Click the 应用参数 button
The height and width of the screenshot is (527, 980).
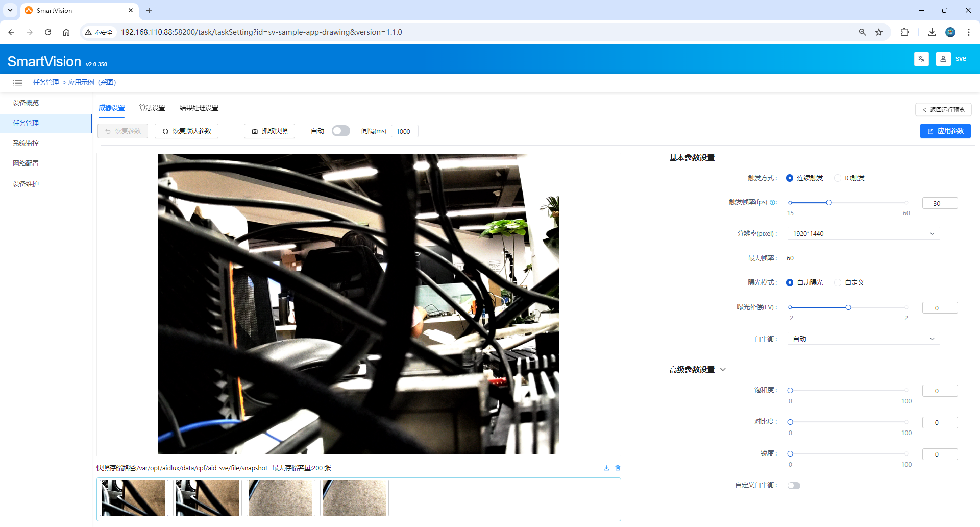coord(945,131)
